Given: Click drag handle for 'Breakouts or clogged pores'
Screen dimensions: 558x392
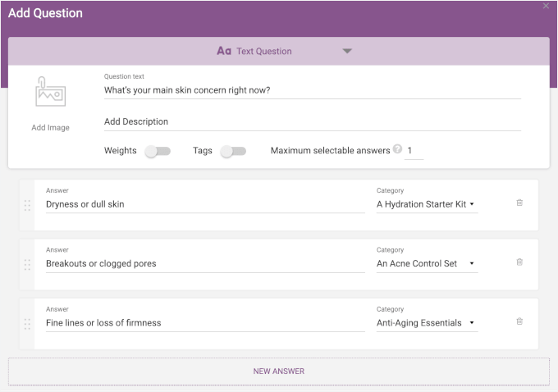Looking at the screenshot, I should (x=27, y=264).
